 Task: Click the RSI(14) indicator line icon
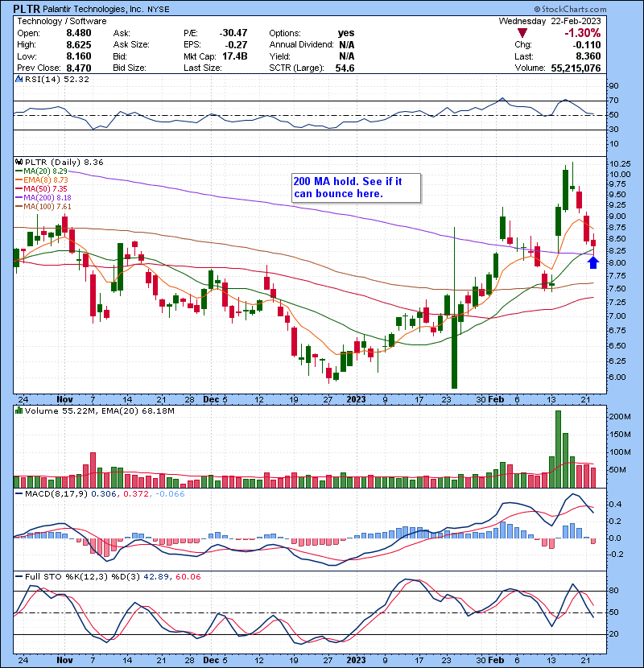click(19, 79)
